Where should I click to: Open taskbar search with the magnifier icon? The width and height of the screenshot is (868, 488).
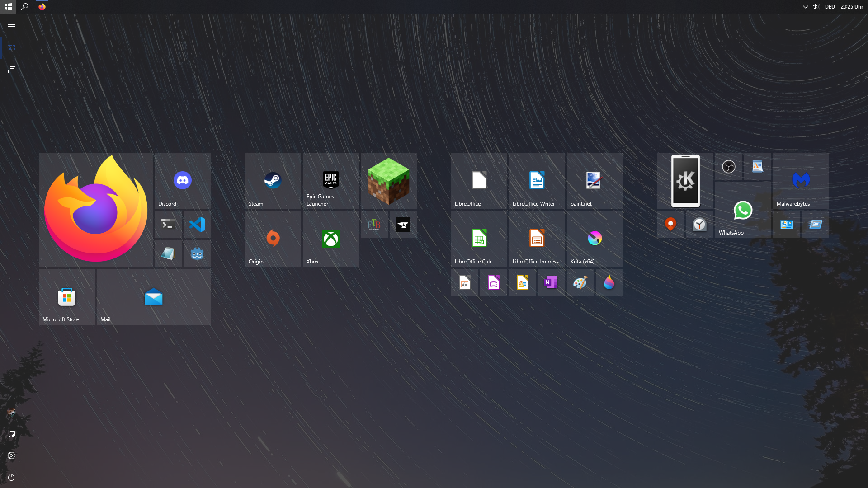click(25, 7)
